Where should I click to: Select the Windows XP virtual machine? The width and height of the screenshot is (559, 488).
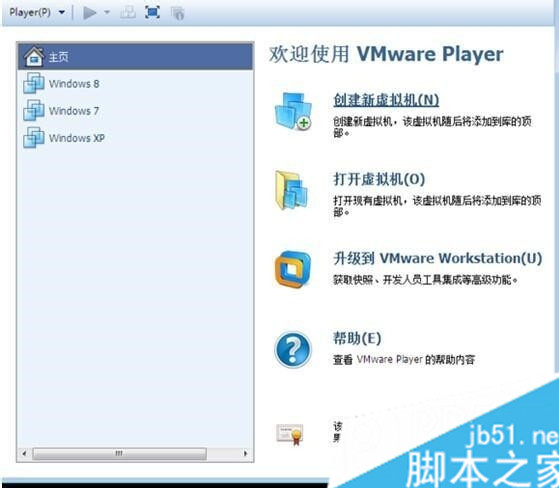[x=135, y=138]
